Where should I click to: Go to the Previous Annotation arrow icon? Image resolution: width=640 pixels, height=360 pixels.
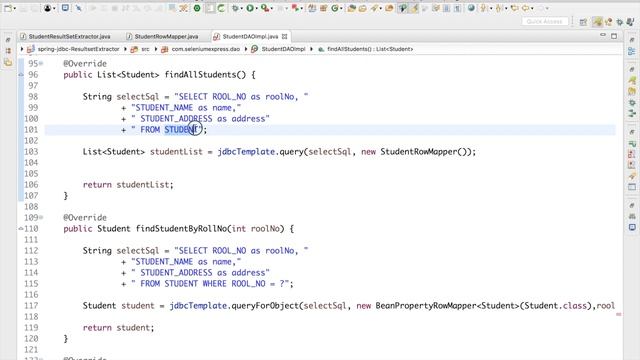coord(498,8)
